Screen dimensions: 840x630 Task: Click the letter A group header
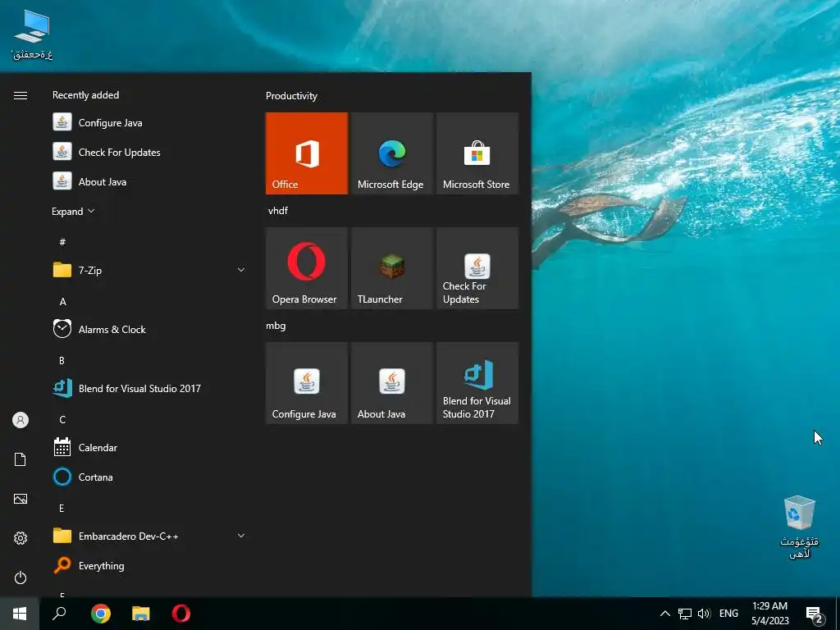point(62,302)
